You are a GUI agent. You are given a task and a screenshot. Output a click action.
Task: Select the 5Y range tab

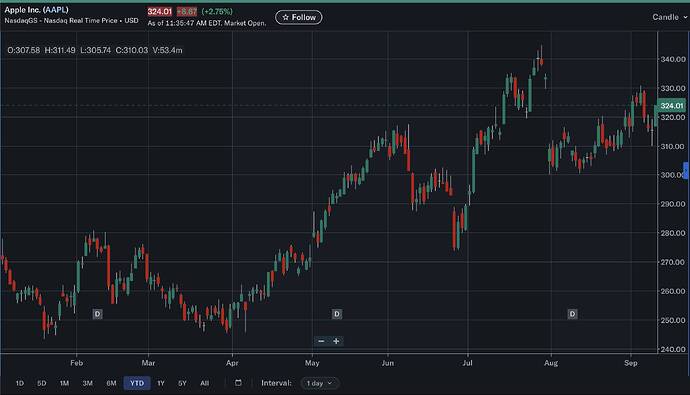pyautogui.click(x=182, y=383)
